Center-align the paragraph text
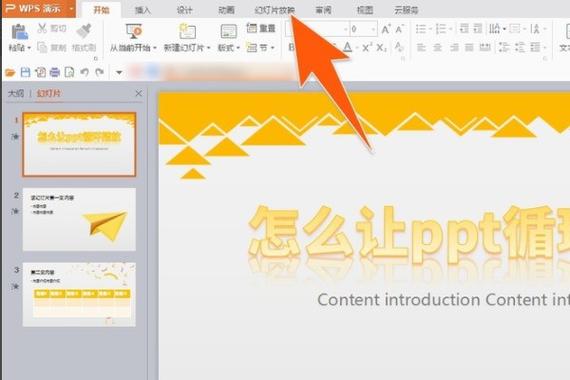Image resolution: width=570 pixels, height=380 pixels. tap(438, 47)
